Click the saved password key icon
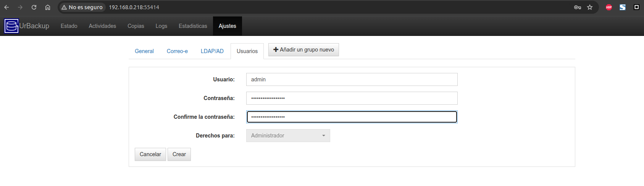644x186 pixels. coord(578,7)
